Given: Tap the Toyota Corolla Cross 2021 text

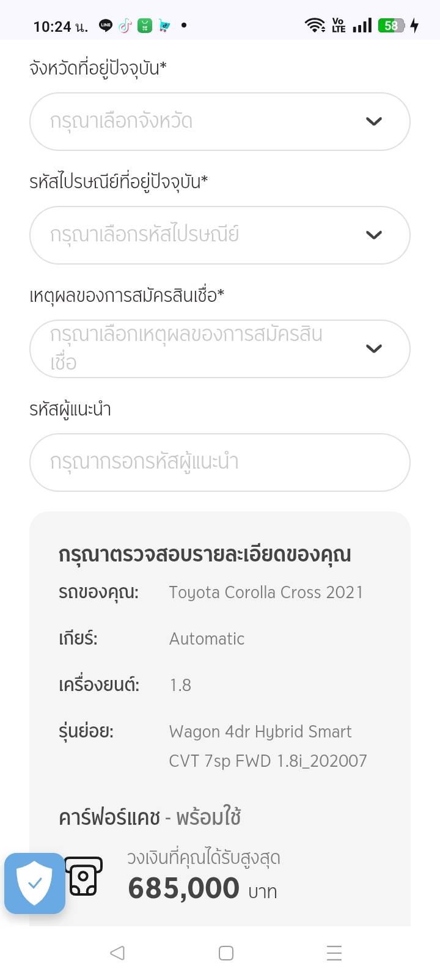Looking at the screenshot, I should (266, 593).
